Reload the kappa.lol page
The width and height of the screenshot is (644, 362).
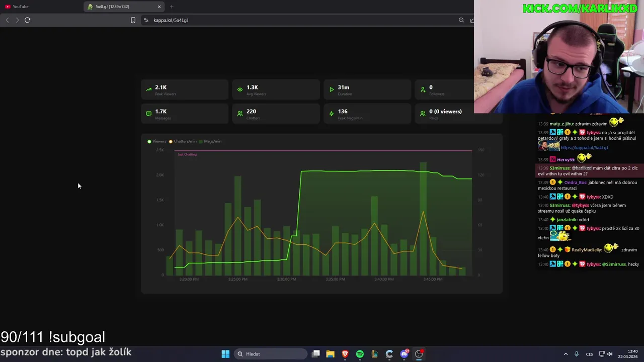click(28, 20)
